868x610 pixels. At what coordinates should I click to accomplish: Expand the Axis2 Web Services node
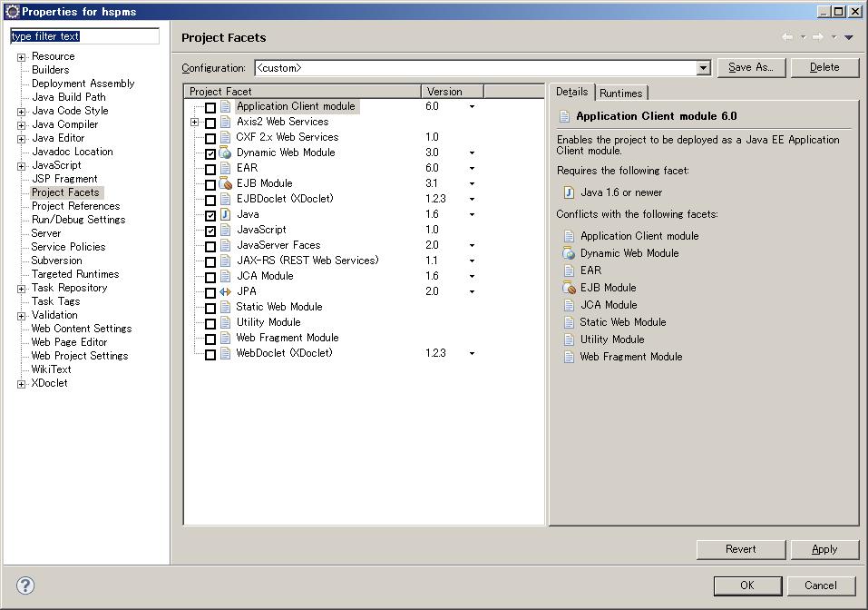tap(194, 122)
